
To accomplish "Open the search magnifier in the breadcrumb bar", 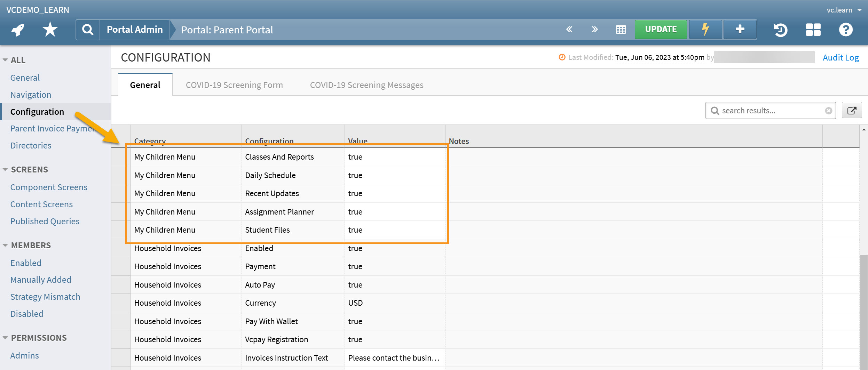I will (x=88, y=29).
